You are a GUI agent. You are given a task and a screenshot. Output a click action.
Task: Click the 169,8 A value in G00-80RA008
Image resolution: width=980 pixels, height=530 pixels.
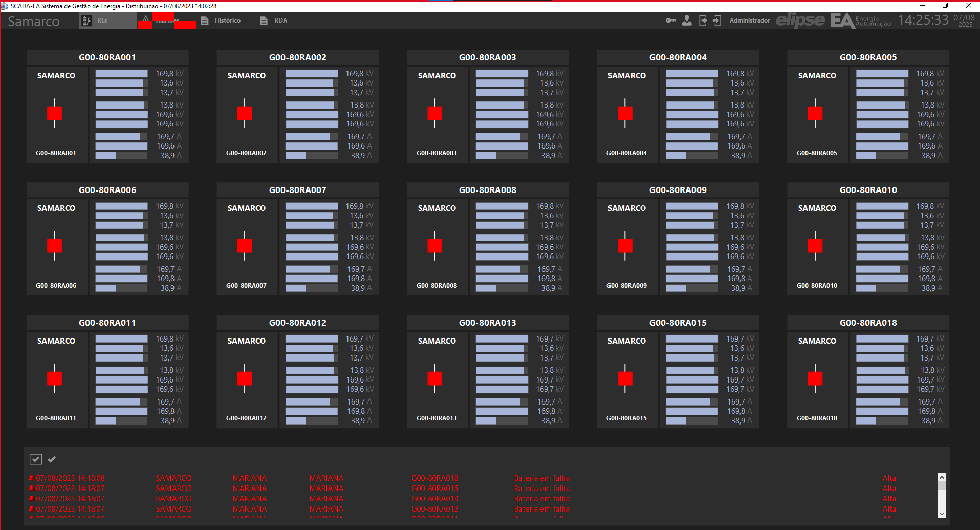pos(550,279)
